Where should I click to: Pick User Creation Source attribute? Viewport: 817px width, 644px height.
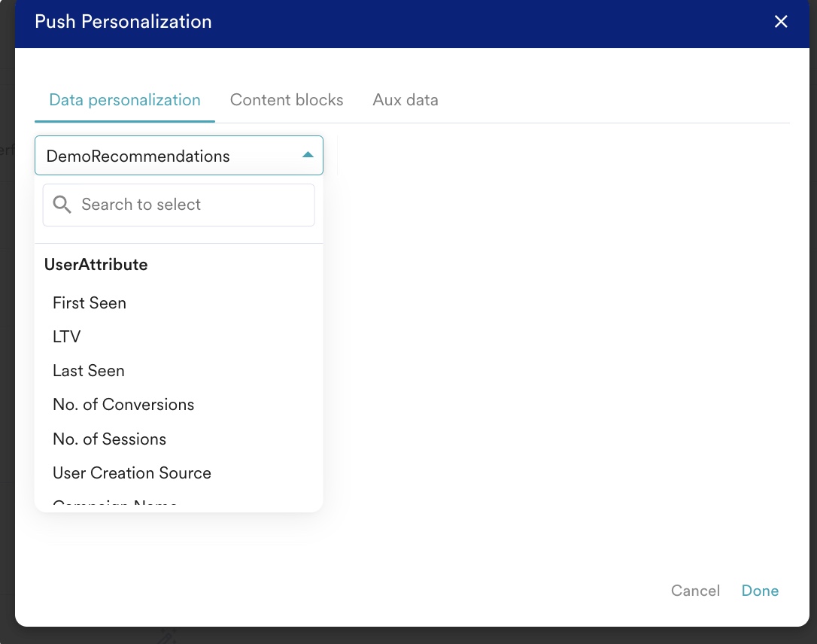(x=132, y=472)
